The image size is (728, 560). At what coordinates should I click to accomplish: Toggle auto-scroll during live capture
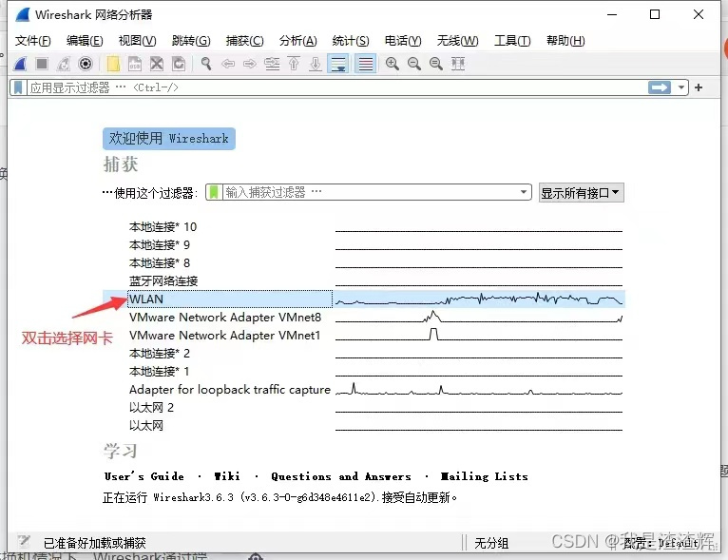(x=338, y=64)
